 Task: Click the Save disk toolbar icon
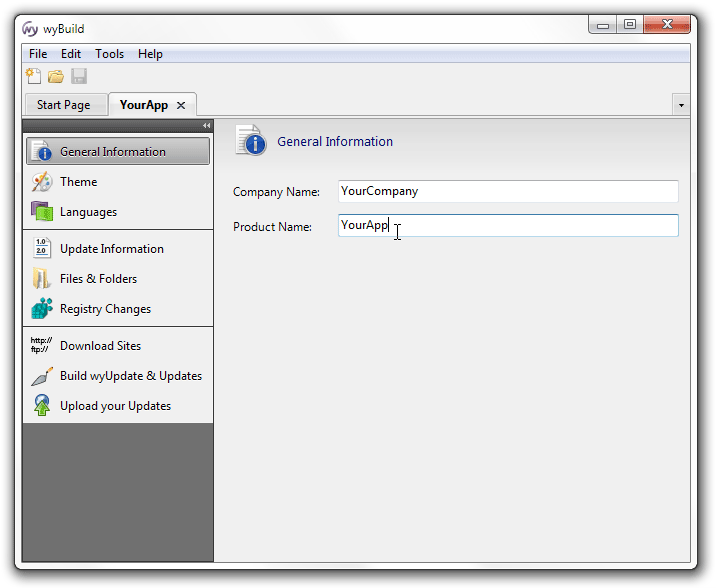point(79,76)
